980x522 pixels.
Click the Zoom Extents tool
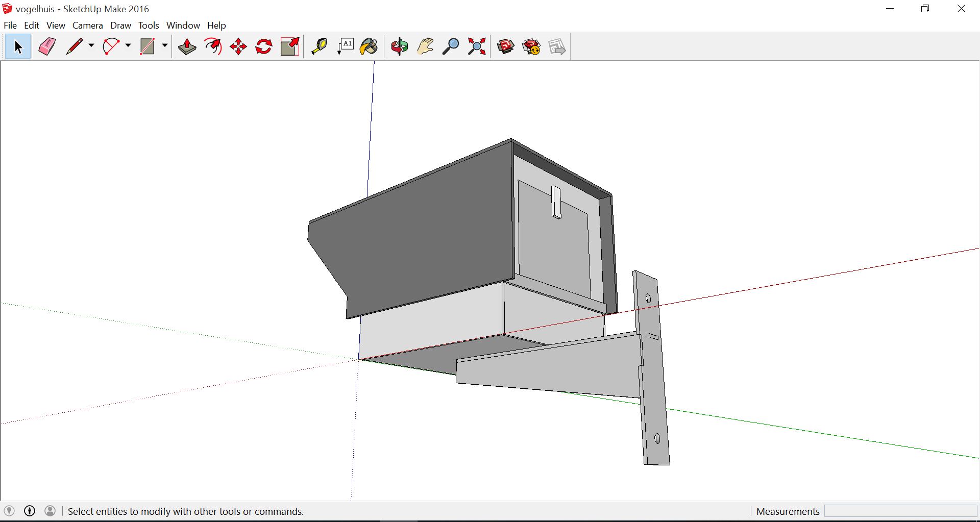477,47
